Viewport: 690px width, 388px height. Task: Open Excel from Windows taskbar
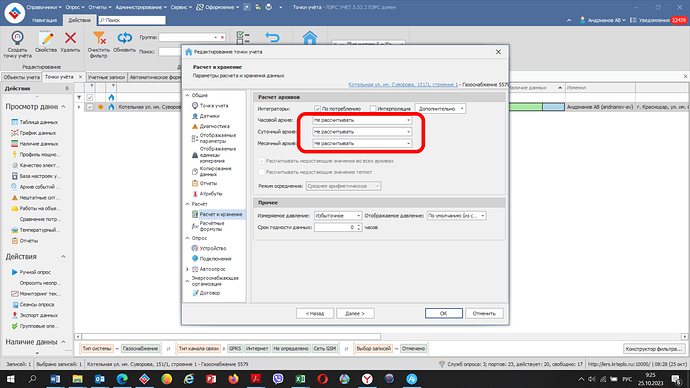click(300, 379)
